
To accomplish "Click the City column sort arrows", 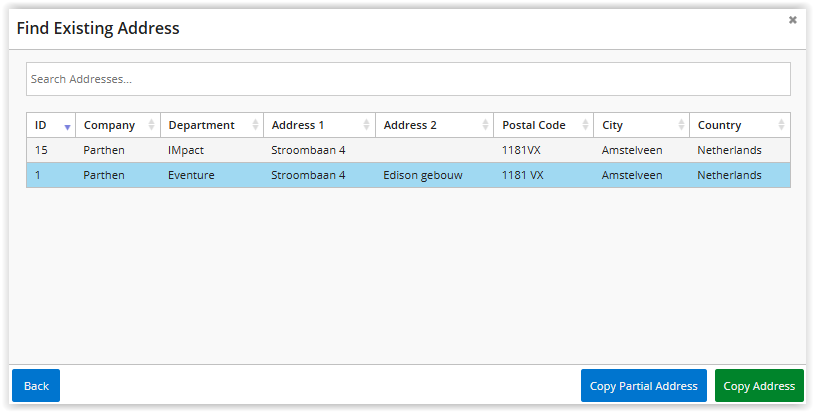I will click(x=681, y=125).
